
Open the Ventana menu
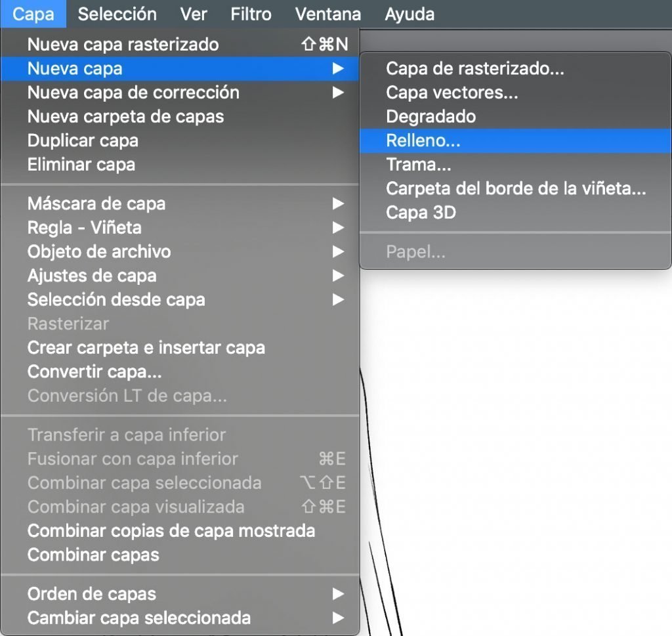(328, 14)
